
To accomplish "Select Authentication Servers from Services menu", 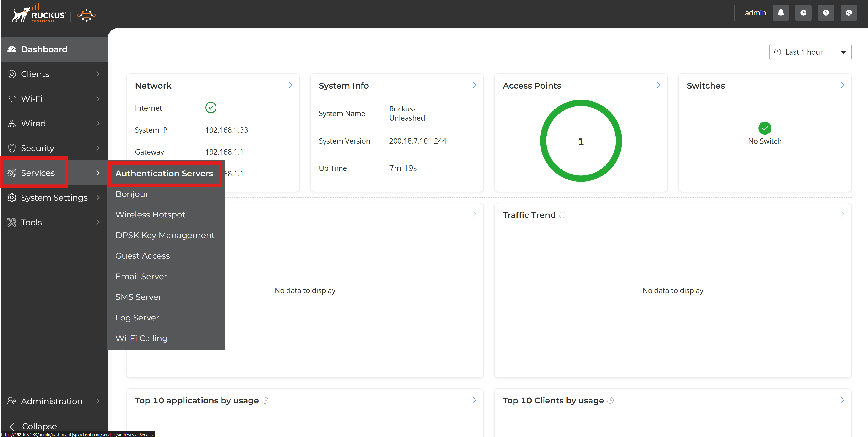I will [165, 173].
